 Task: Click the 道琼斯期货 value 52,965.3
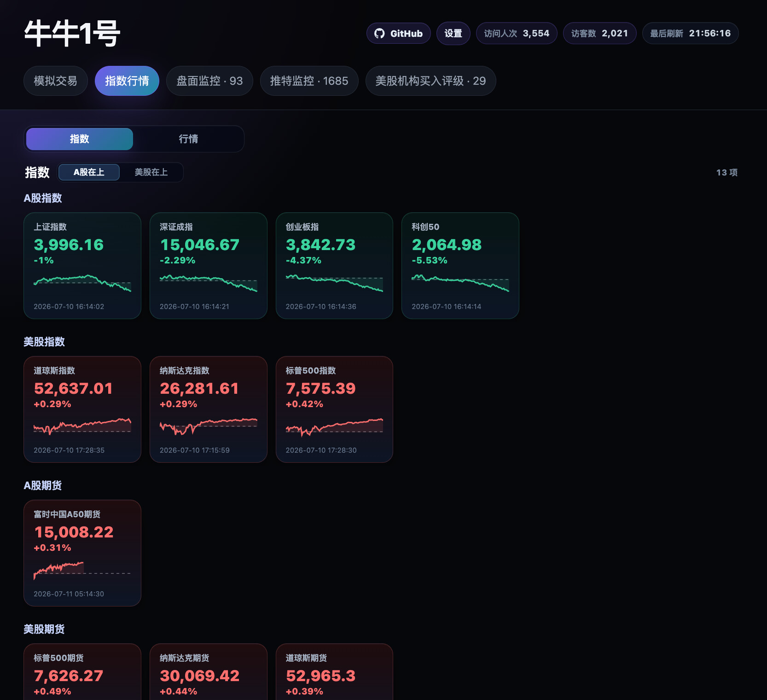click(x=320, y=676)
